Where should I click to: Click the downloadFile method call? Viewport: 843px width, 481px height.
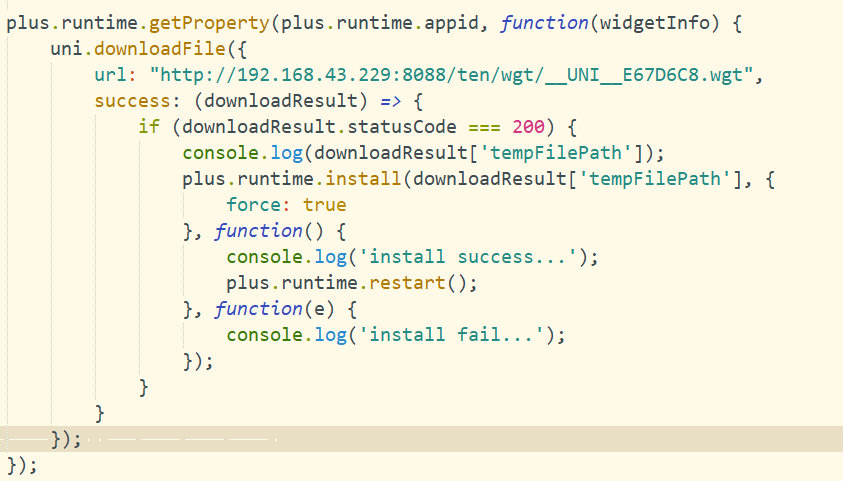pos(160,49)
